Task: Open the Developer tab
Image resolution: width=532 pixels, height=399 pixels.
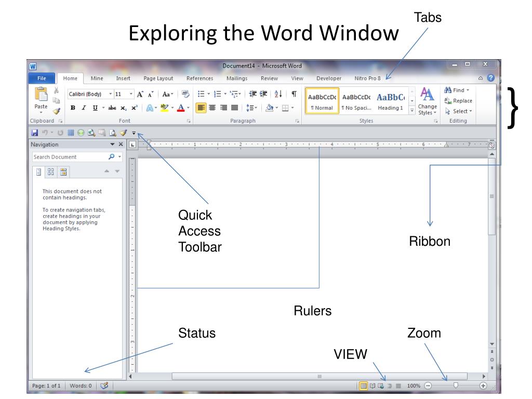Action: pos(329,78)
